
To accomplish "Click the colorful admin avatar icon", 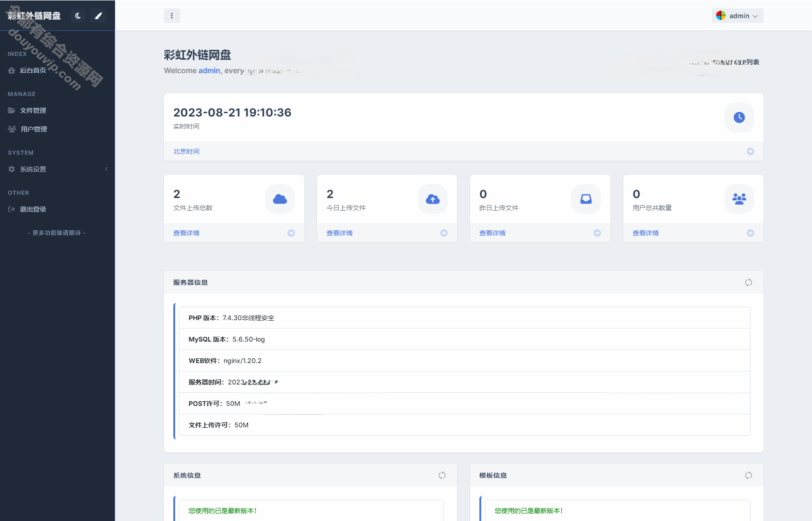I will (721, 16).
